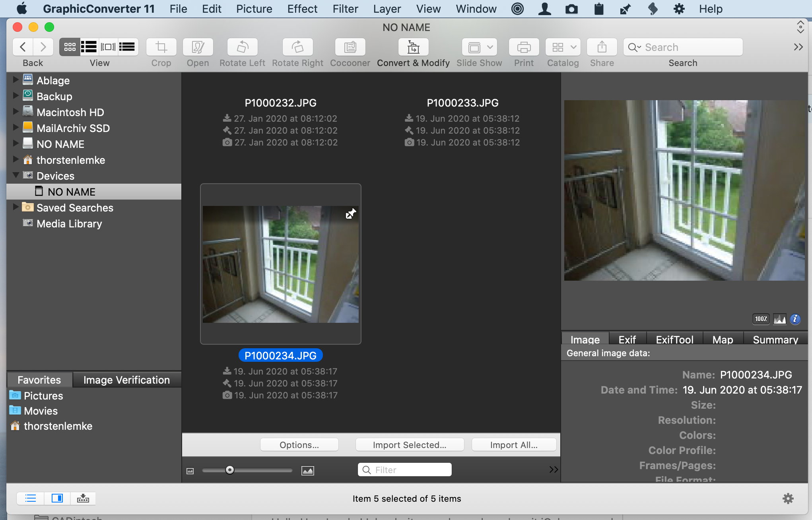Expand the Saved Searches item
812x520 pixels.
point(15,207)
